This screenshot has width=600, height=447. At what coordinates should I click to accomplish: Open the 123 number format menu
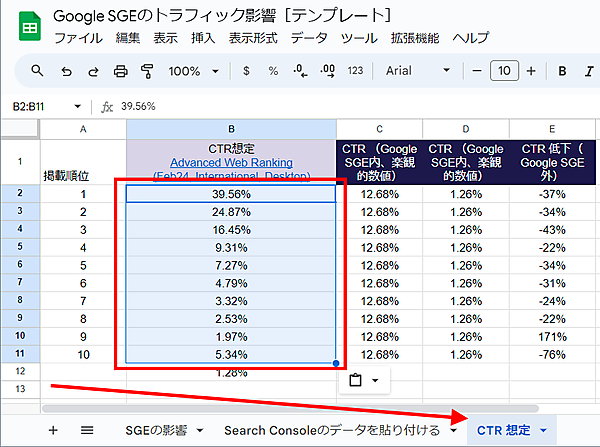coord(355,71)
